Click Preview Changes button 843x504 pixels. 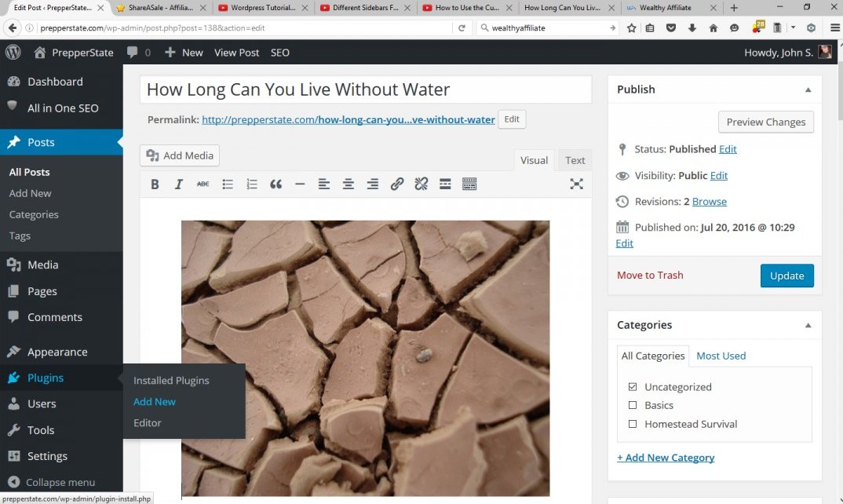coord(765,122)
